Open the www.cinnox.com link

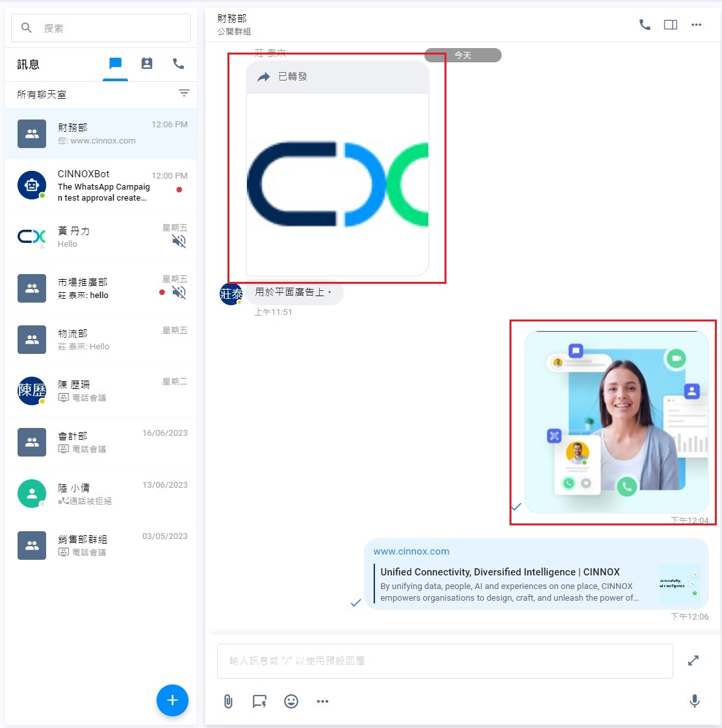coord(411,551)
